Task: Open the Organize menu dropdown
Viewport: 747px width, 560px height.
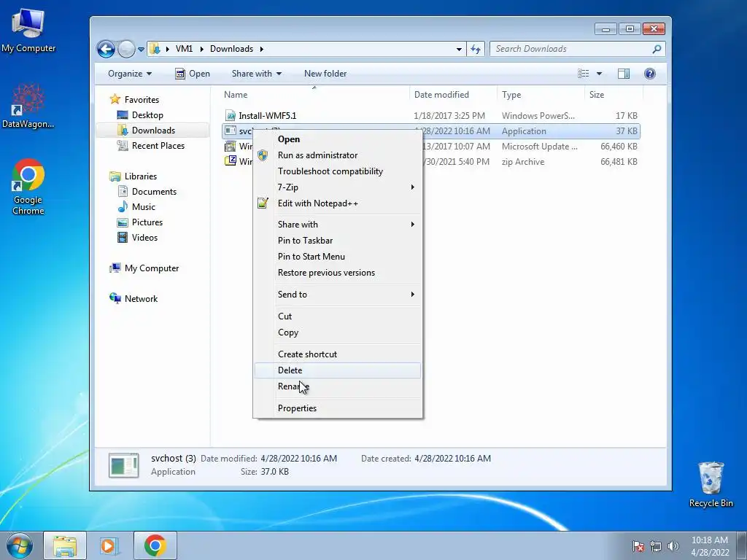Action: (x=130, y=74)
